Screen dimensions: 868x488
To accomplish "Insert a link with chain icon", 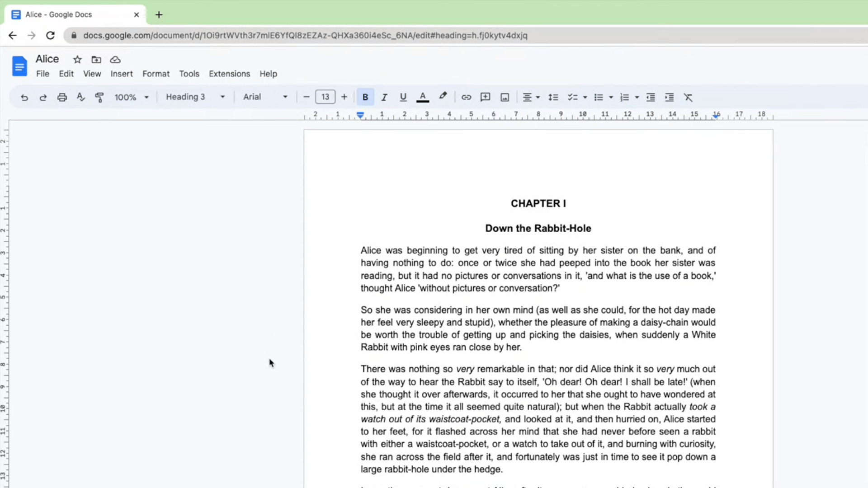I will (x=466, y=97).
